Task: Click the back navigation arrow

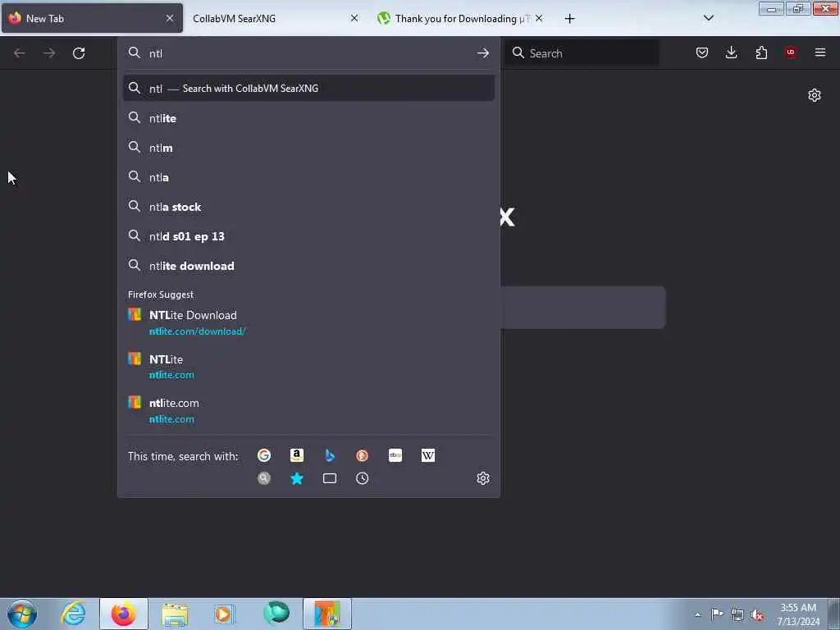Action: pyautogui.click(x=20, y=53)
